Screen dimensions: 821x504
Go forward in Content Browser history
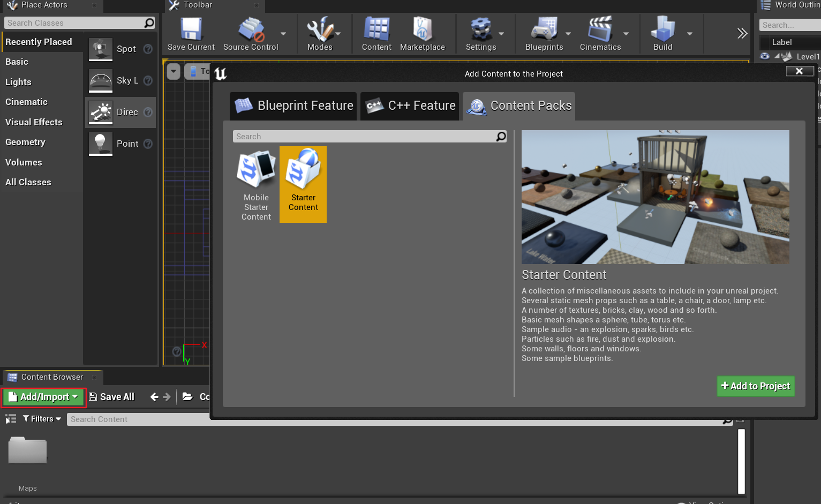(x=167, y=397)
